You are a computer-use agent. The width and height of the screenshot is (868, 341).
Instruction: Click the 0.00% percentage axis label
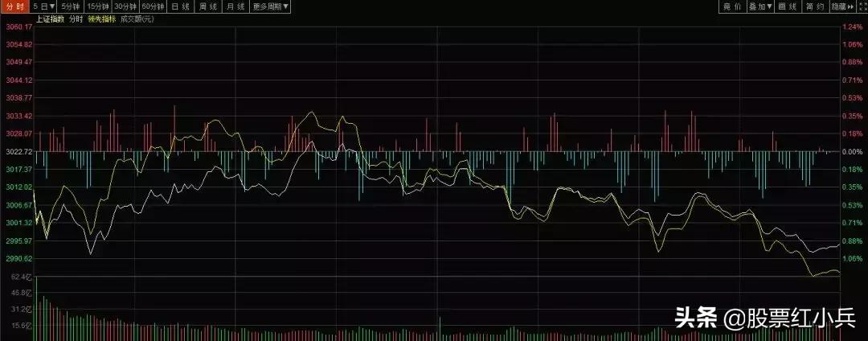click(x=852, y=152)
